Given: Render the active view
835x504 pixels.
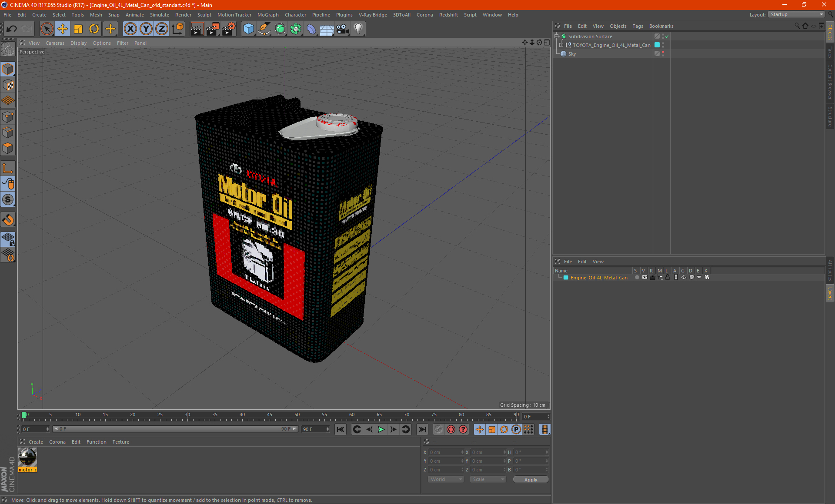Looking at the screenshot, I should 197,29.
